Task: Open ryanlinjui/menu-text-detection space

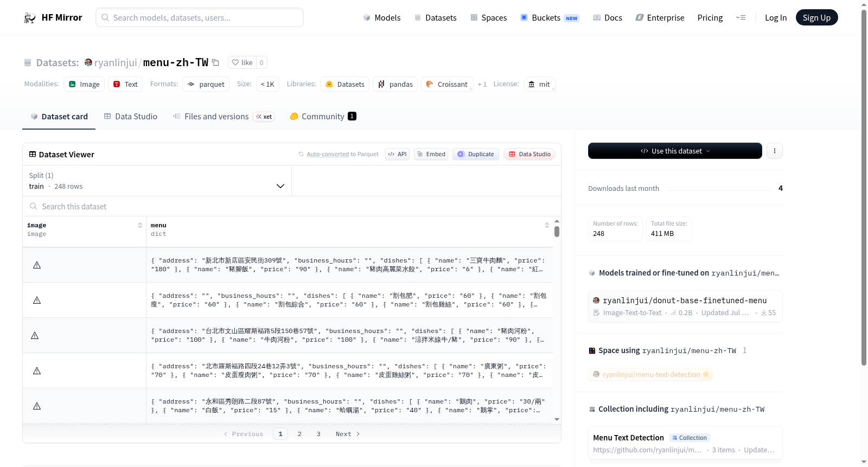Action: point(650,374)
